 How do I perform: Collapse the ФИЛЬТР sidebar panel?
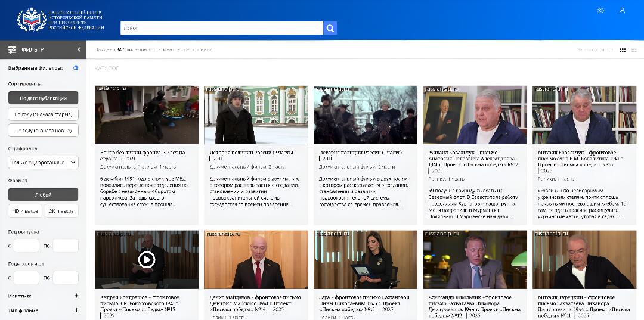click(x=79, y=50)
